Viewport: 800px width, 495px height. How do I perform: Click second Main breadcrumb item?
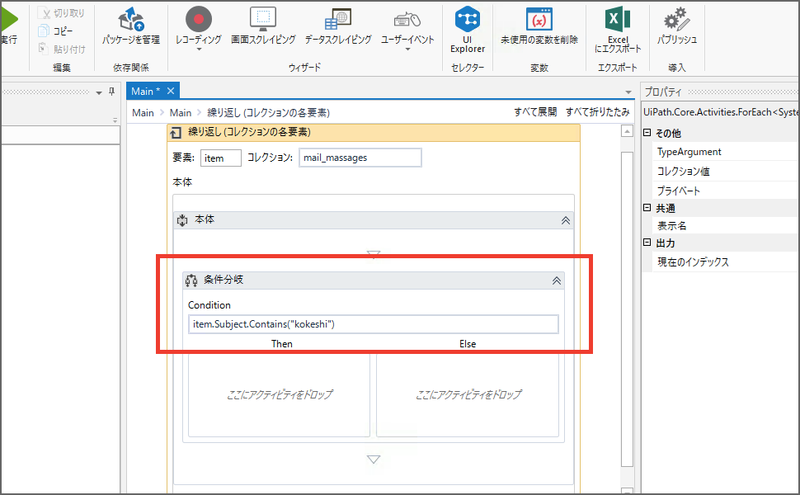[x=181, y=113]
